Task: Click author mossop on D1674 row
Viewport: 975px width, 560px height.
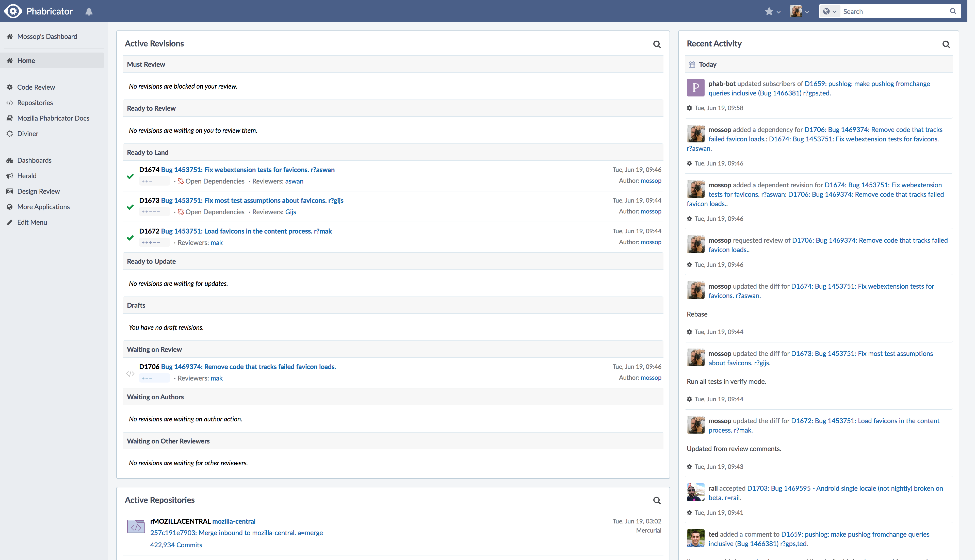Action: click(x=651, y=180)
